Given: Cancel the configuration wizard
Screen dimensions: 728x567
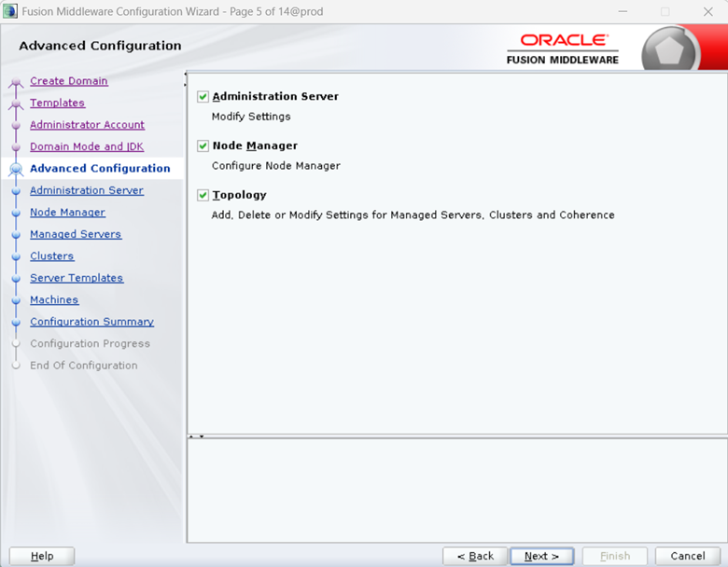Looking at the screenshot, I should coord(688,556).
